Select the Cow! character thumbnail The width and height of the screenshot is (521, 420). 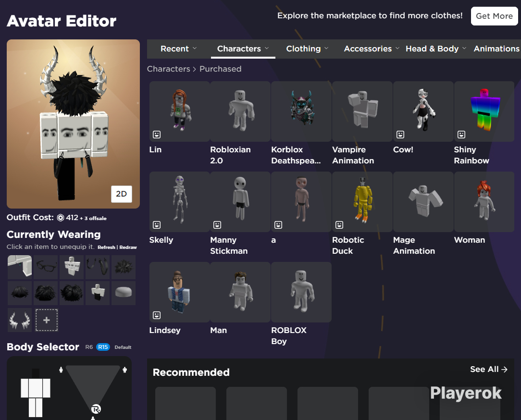(x=423, y=111)
